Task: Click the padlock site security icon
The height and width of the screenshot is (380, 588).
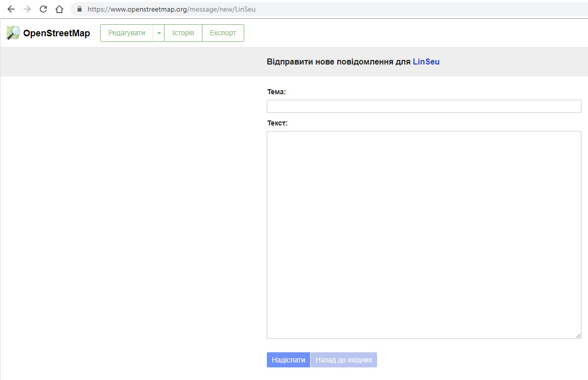Action: coord(80,9)
